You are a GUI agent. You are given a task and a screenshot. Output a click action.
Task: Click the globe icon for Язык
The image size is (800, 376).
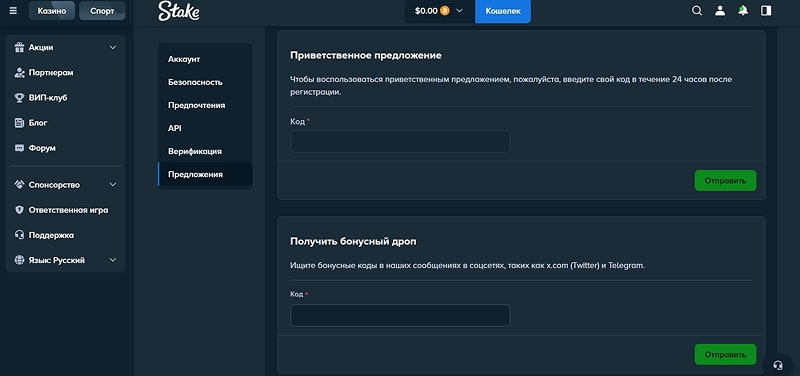[x=20, y=260]
